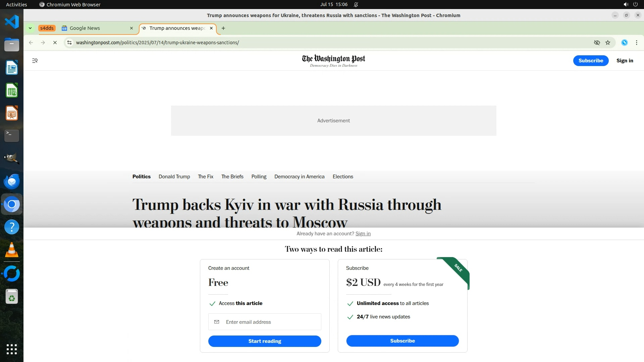Open VLC media player from dock

pyautogui.click(x=12, y=250)
